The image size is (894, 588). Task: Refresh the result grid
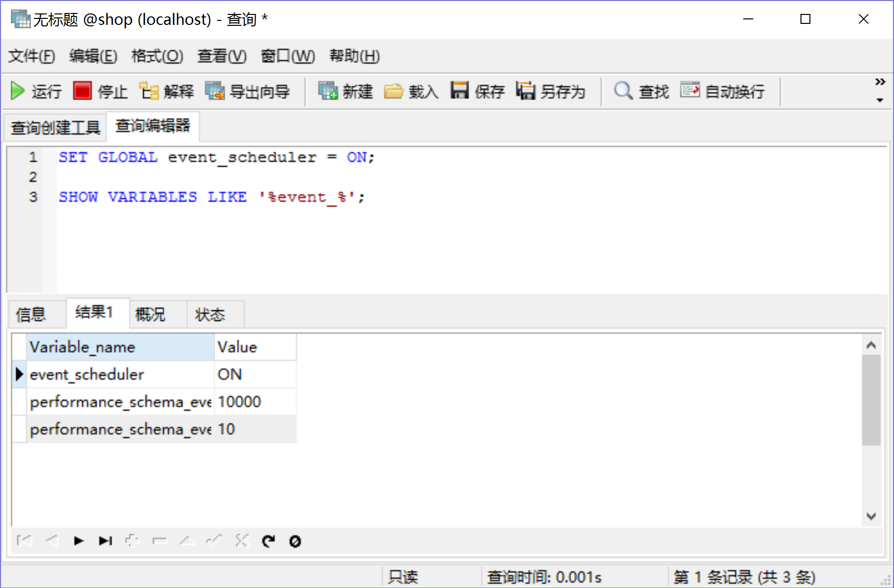click(x=269, y=541)
